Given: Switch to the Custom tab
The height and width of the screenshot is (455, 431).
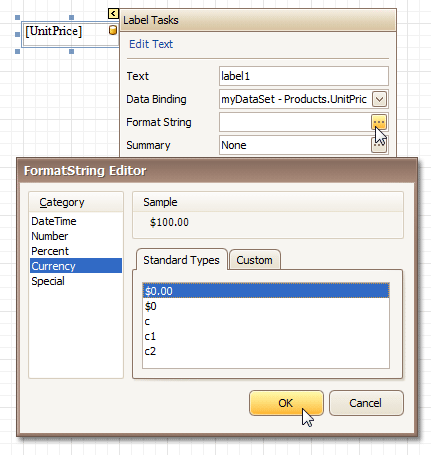Looking at the screenshot, I should [x=255, y=260].
